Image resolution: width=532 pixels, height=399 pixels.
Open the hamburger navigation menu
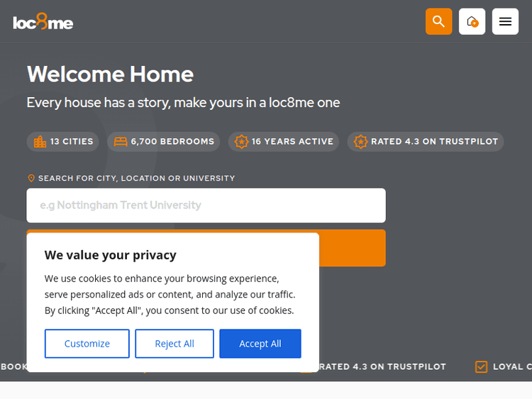point(505,21)
